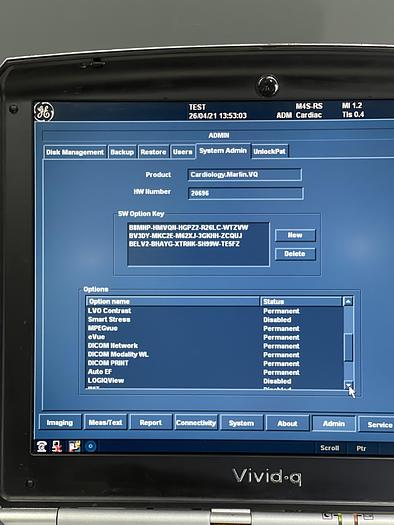Click the Product field
This screenshot has width=394, height=525.
pyautogui.click(x=245, y=174)
